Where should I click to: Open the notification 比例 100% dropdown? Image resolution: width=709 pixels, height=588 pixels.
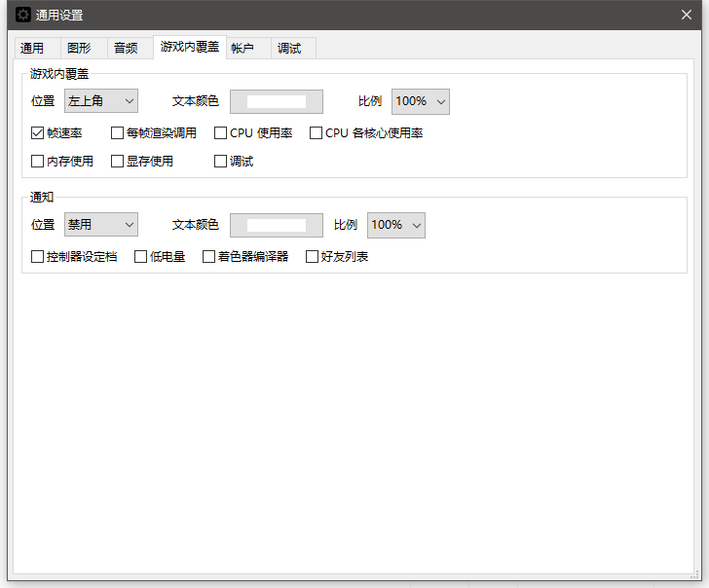(x=395, y=225)
